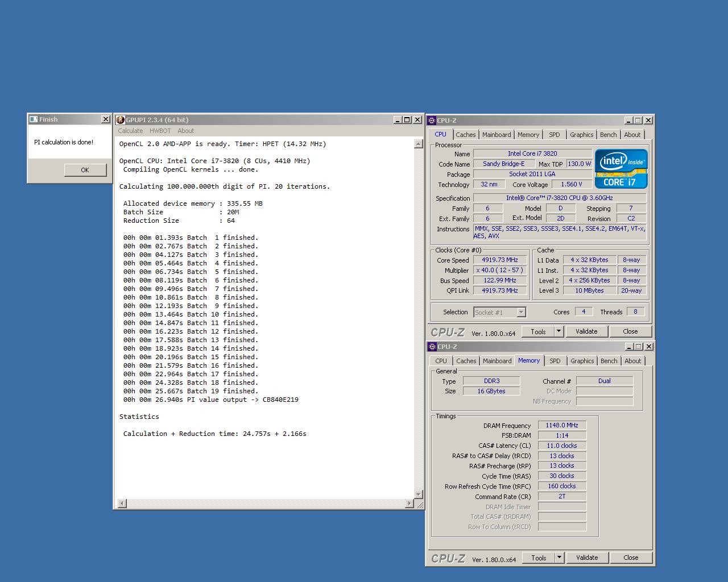Click the PI value output CB840E219 line
Screen dimensions: 728x582
point(211,400)
